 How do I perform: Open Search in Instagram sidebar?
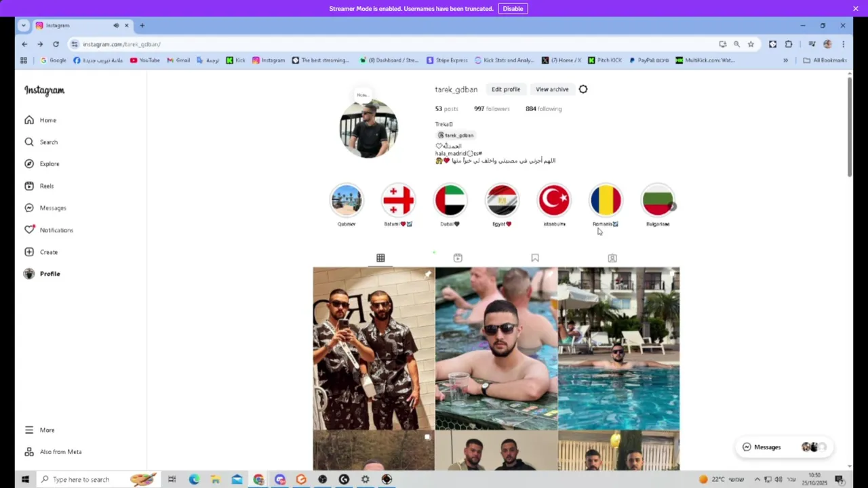[41, 142]
